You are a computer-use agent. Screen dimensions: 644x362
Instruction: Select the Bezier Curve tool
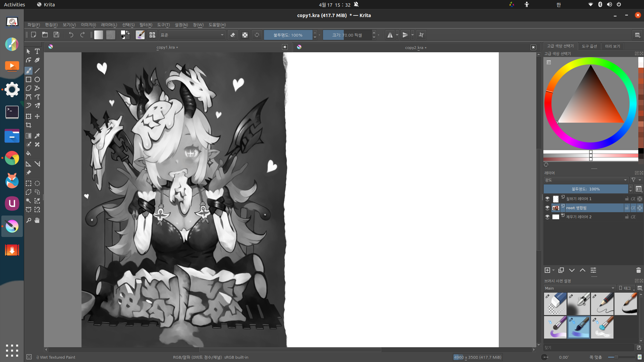click(x=29, y=97)
